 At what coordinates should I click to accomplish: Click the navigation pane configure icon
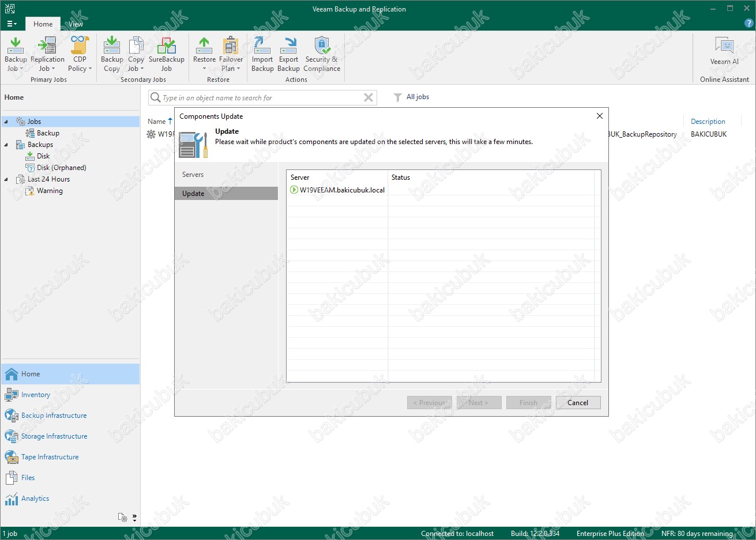[122, 518]
